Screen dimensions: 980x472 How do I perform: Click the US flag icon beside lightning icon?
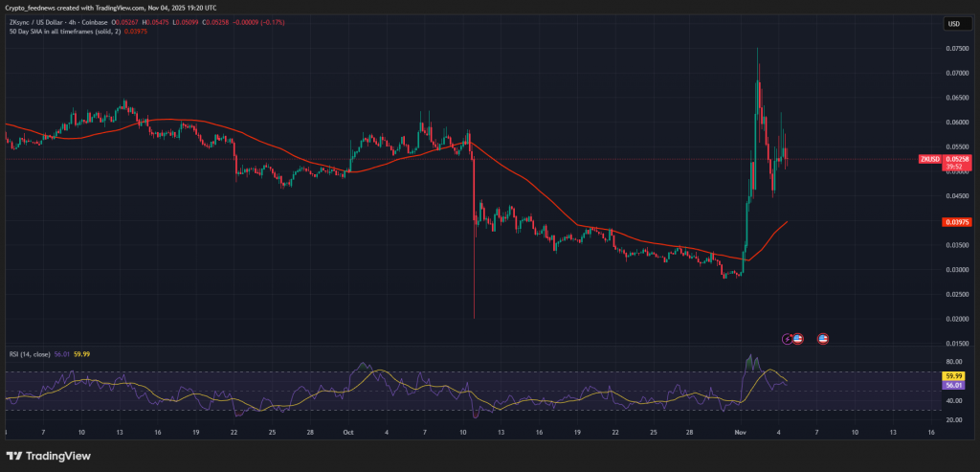click(797, 339)
